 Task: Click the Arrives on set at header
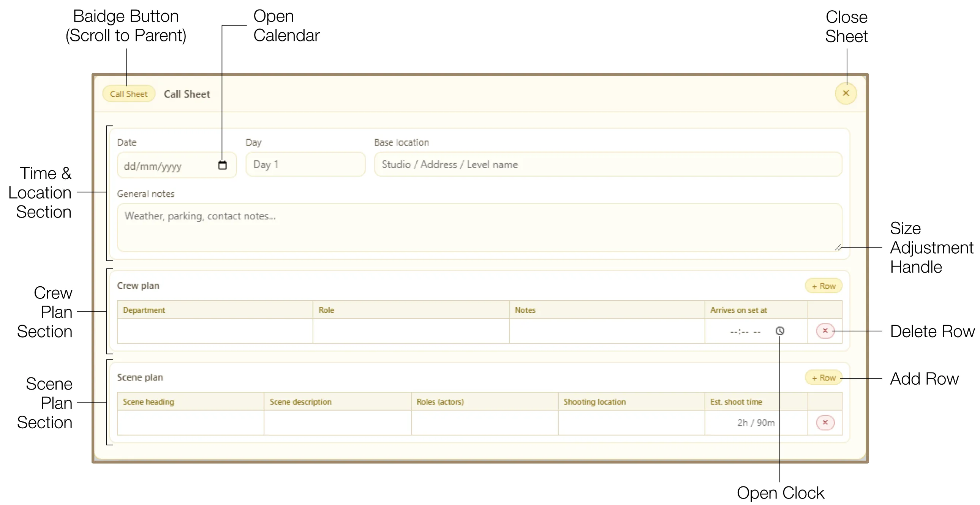756,309
